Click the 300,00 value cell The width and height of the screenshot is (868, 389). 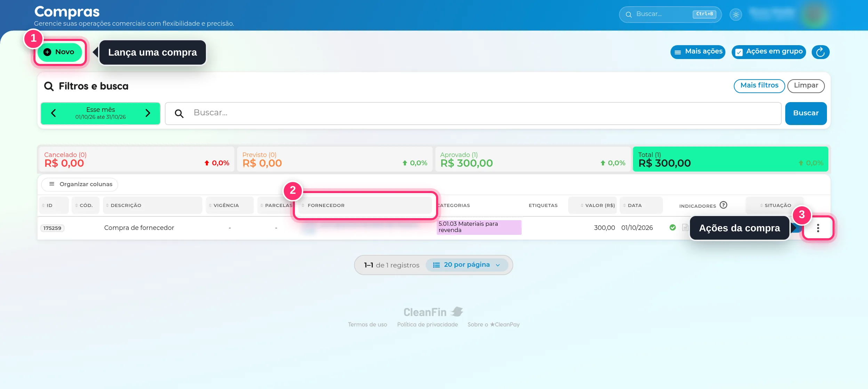click(x=604, y=228)
